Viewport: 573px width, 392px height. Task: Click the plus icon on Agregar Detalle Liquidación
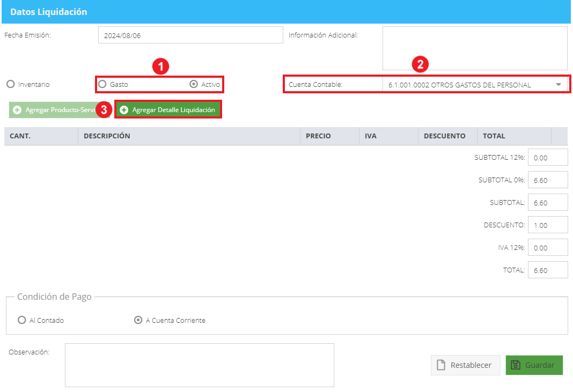coord(124,110)
